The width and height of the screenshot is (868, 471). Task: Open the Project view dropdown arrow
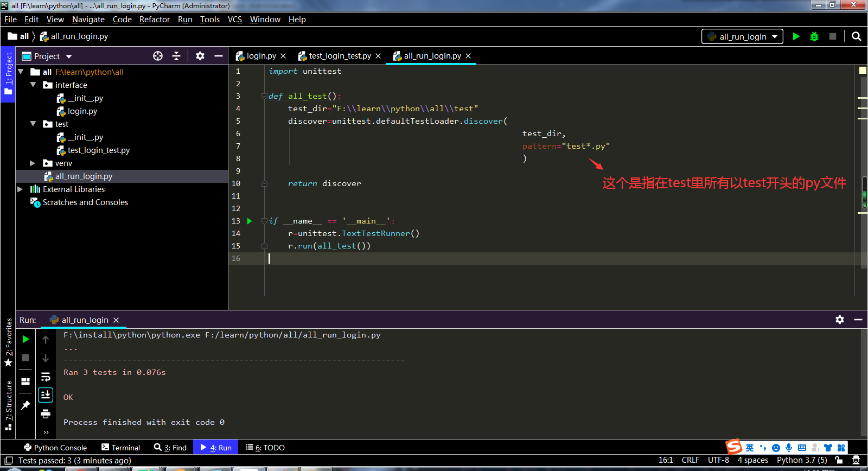[x=69, y=56]
